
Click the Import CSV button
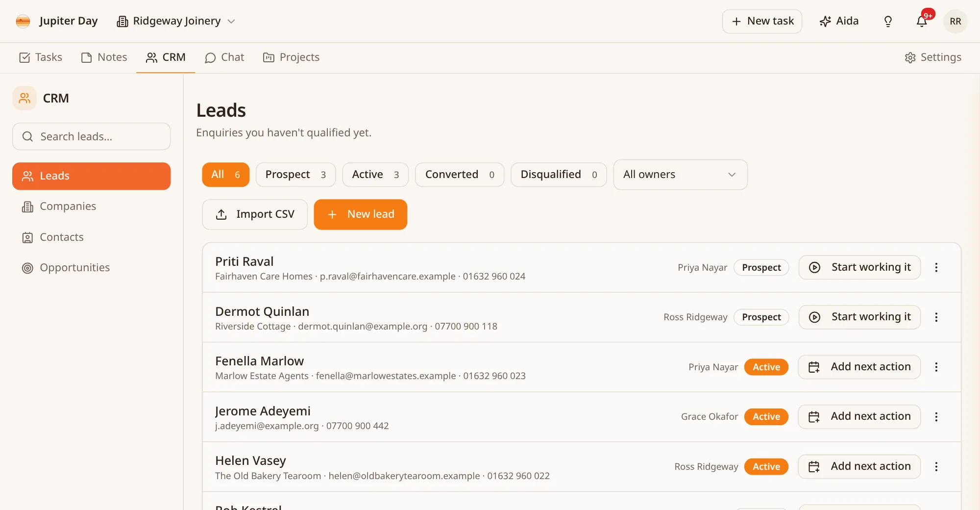click(255, 214)
